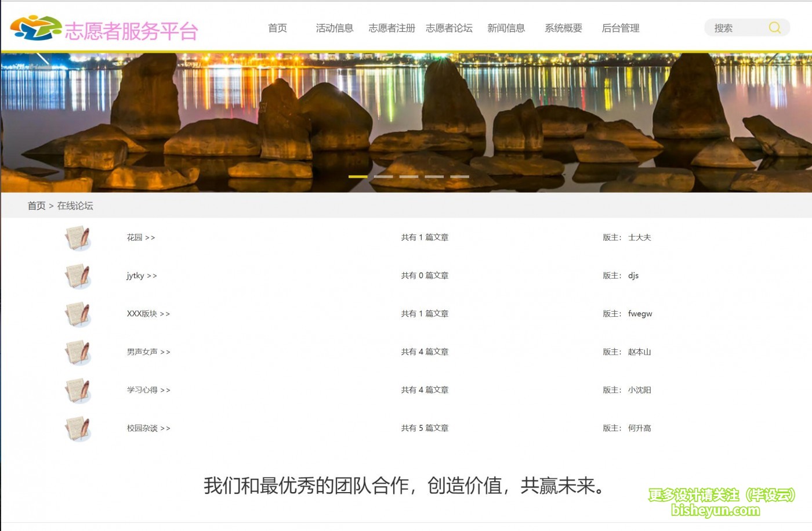Viewport: 812px width, 531px height.
Task: Click moderator name 士大夫
Action: coord(640,237)
